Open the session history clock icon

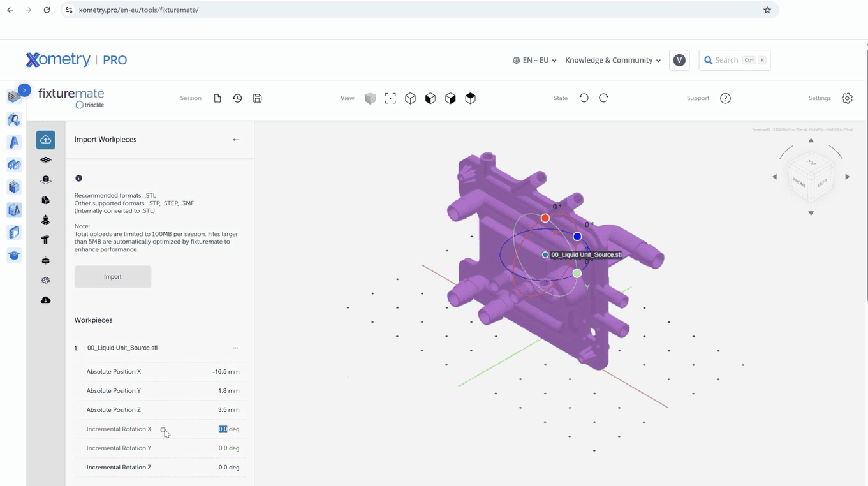coord(237,98)
